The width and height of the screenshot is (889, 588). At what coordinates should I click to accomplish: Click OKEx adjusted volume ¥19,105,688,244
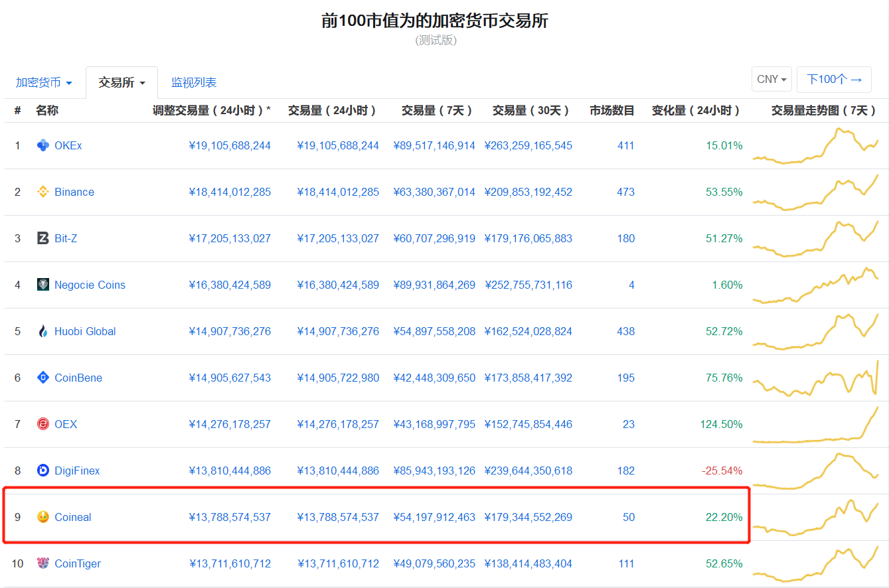pos(230,145)
